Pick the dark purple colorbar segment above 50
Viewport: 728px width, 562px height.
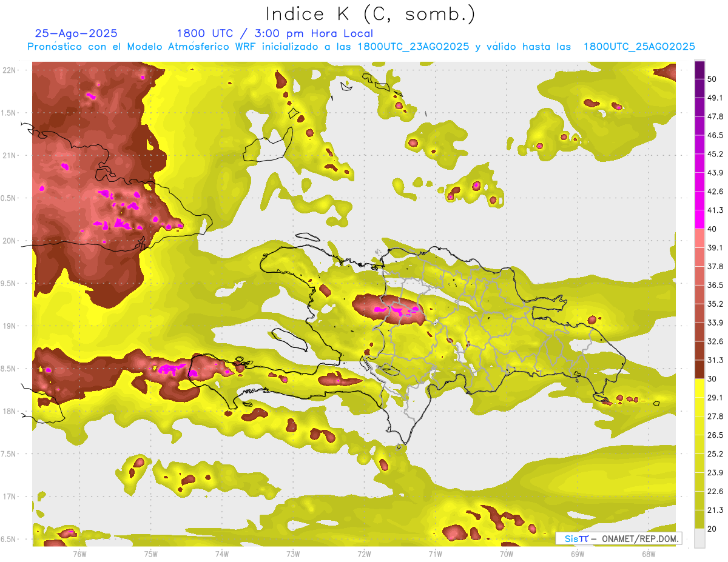[699, 70]
